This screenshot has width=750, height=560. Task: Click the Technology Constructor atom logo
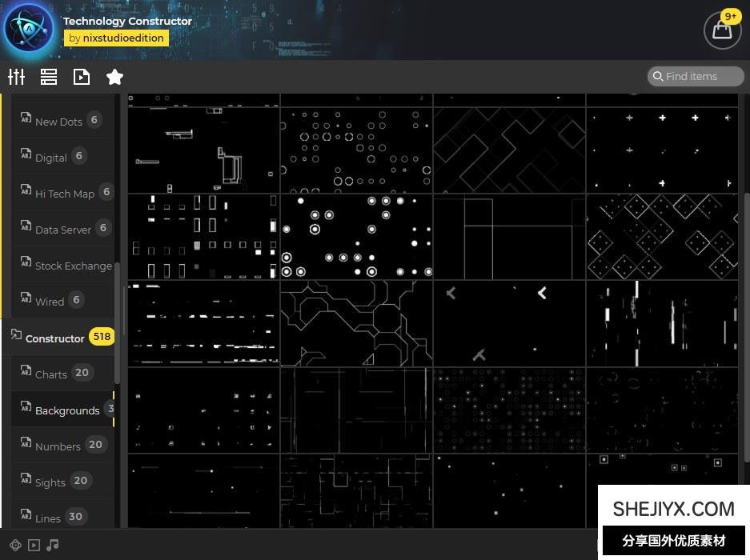point(29,29)
